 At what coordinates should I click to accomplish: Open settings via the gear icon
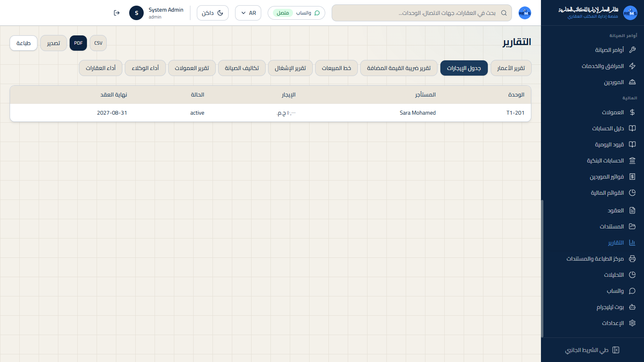point(632,323)
